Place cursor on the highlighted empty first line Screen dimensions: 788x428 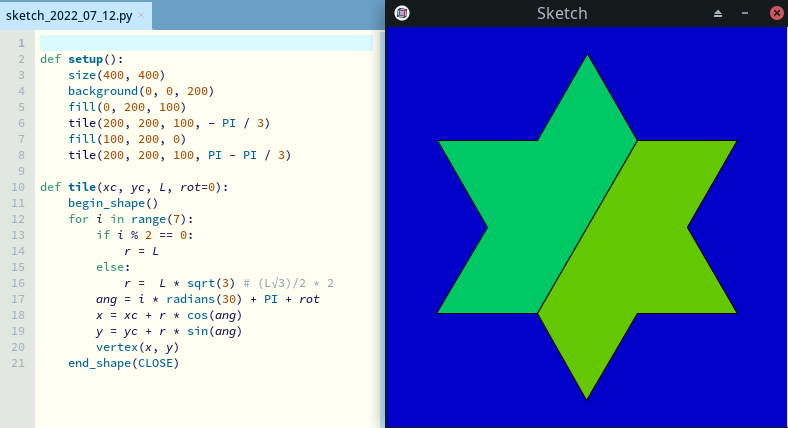(x=200, y=43)
